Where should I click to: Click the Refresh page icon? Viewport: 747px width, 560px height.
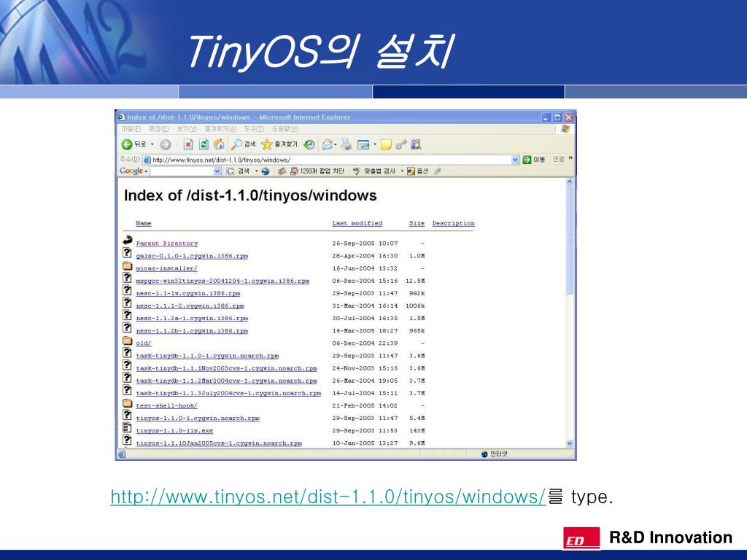[204, 144]
